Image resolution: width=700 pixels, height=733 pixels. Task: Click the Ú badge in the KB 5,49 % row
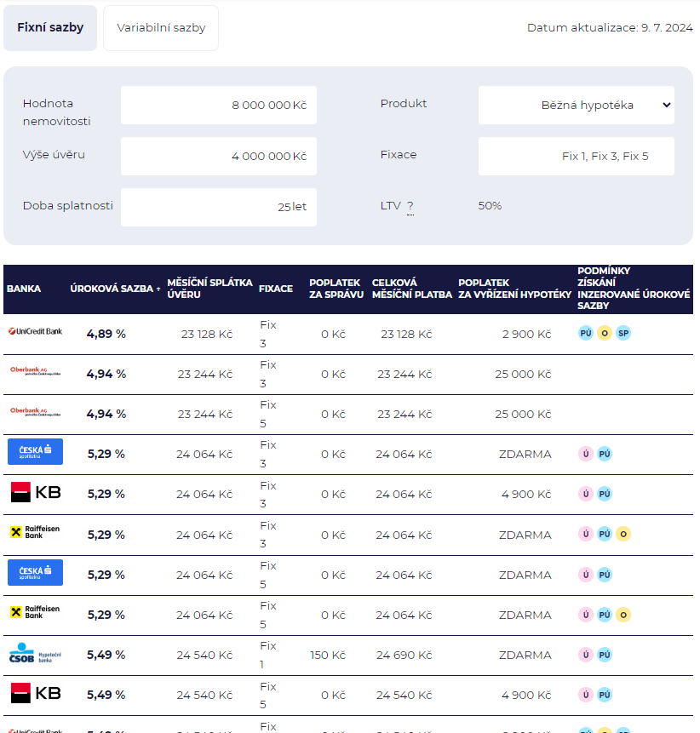coord(585,695)
